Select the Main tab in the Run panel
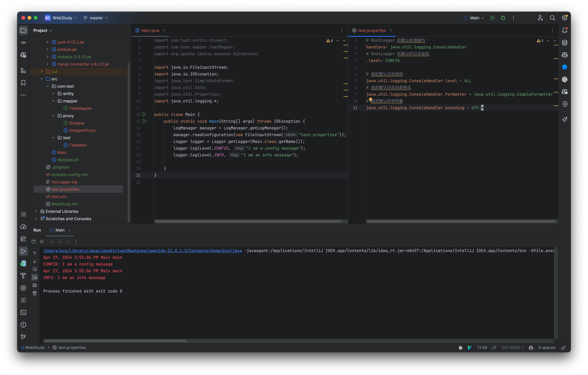The height and width of the screenshot is (375, 588). tap(60, 230)
